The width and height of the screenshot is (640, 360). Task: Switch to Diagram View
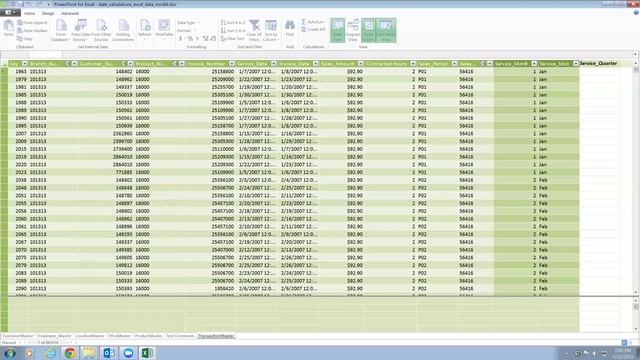(353, 30)
